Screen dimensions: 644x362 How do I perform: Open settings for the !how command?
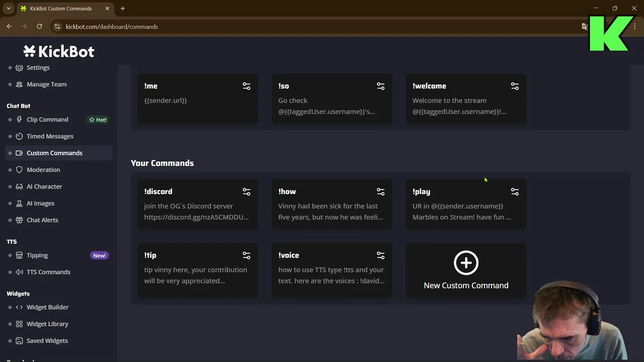pyautogui.click(x=381, y=192)
